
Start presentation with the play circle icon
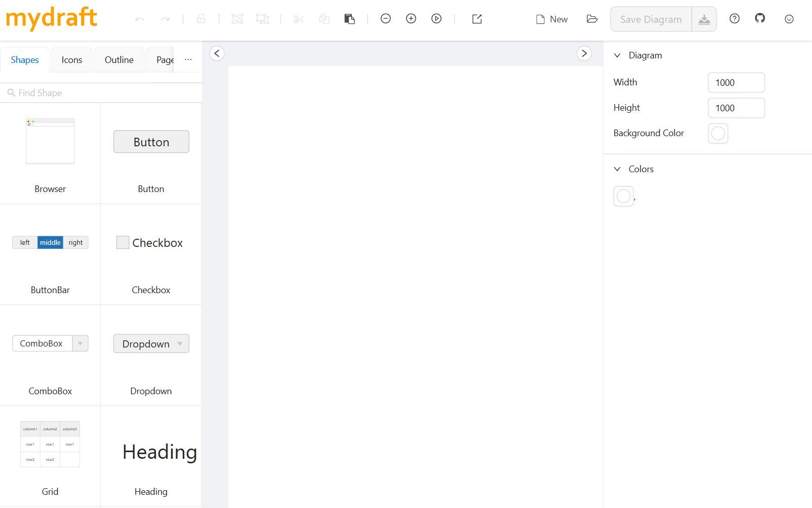436,19
